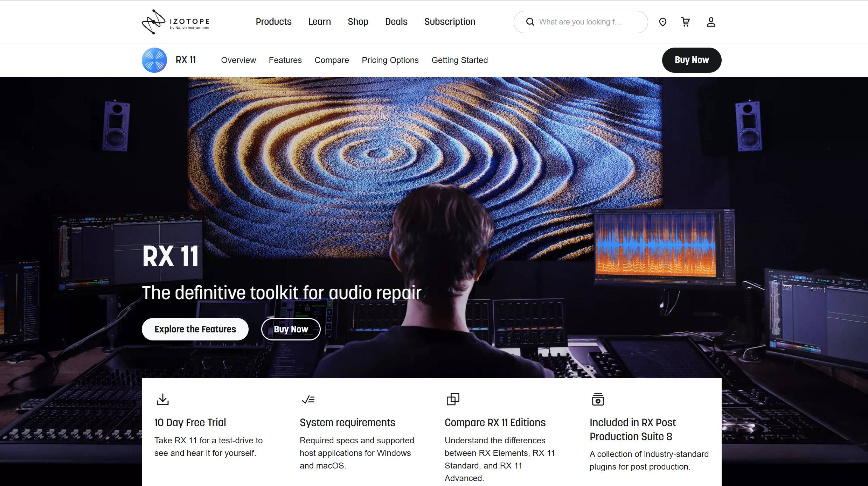Open the location pin icon
The image size is (868, 486).
662,22
